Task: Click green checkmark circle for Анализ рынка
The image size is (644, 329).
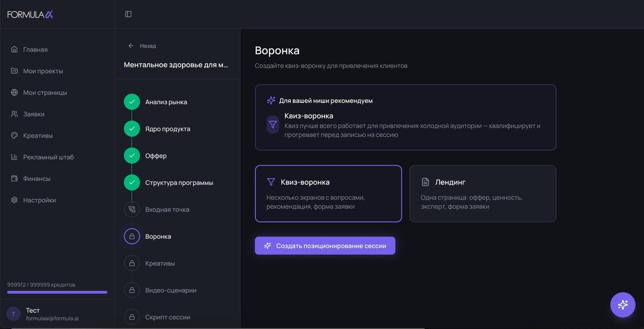Action: (132, 102)
